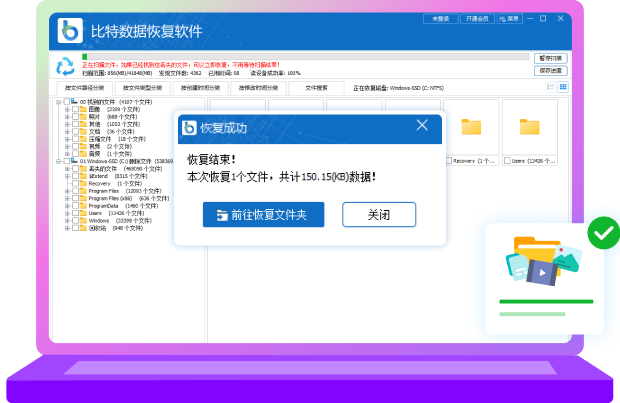Expand the Windows tree node

click(67, 221)
